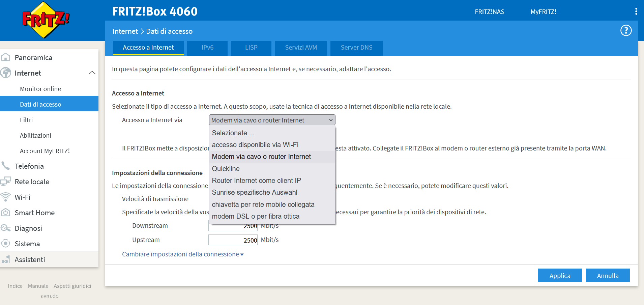Select 'modem DSL o per fibra ottica'
The width and height of the screenshot is (644, 305).
click(272, 216)
